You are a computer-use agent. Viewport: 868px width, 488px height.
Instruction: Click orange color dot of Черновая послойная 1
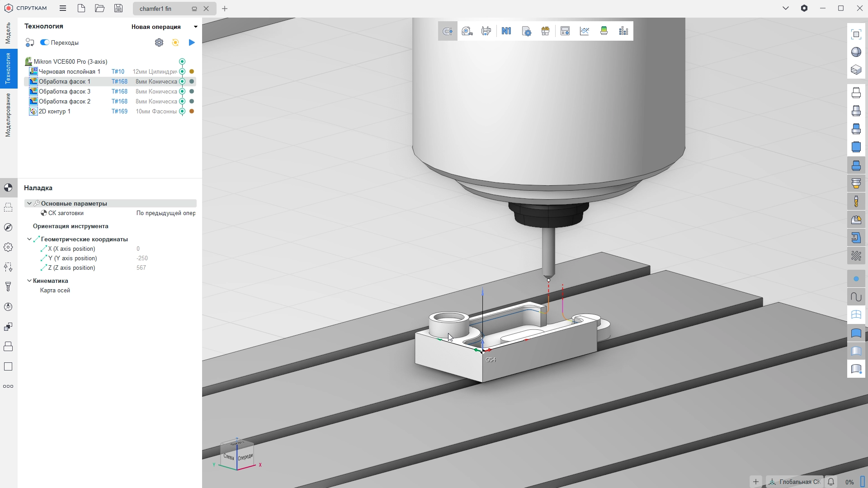(x=192, y=71)
